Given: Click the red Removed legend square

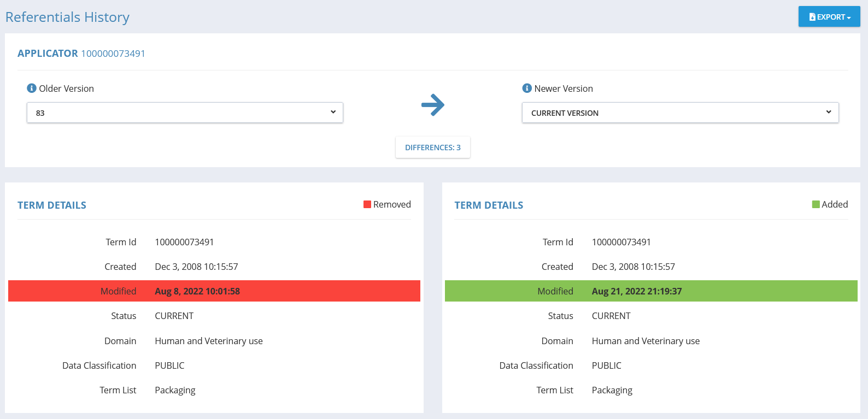Looking at the screenshot, I should point(367,204).
